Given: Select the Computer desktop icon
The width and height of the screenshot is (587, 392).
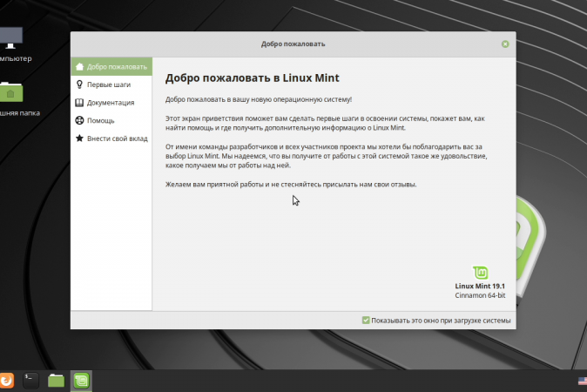Looking at the screenshot, I should 10,39.
